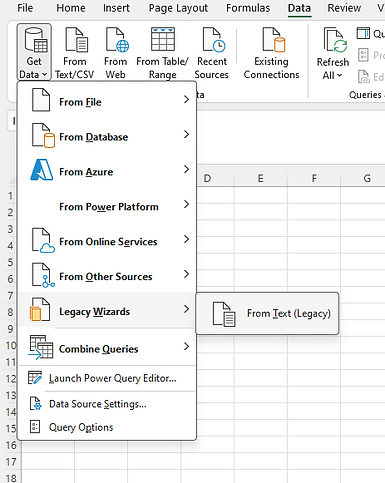385x483 pixels.
Task: Click the Azure logo icon
Action: pyautogui.click(x=42, y=170)
